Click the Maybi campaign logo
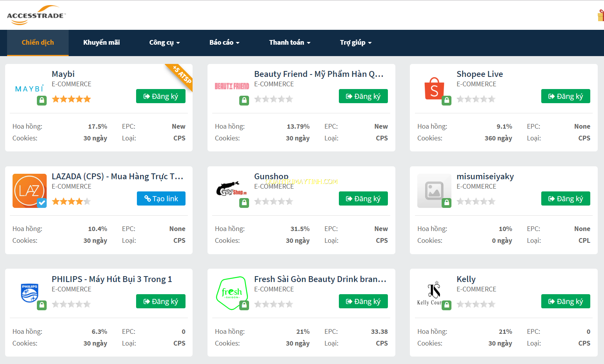The height and width of the screenshot is (364, 604). [x=29, y=89]
